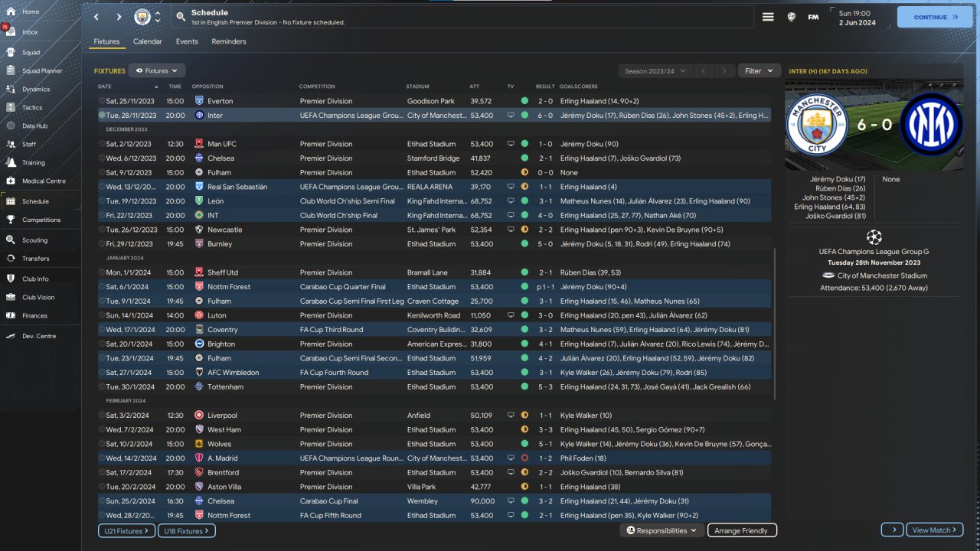The width and height of the screenshot is (980, 551).
Task: Open the U18 Fixtures list
Action: click(x=187, y=530)
